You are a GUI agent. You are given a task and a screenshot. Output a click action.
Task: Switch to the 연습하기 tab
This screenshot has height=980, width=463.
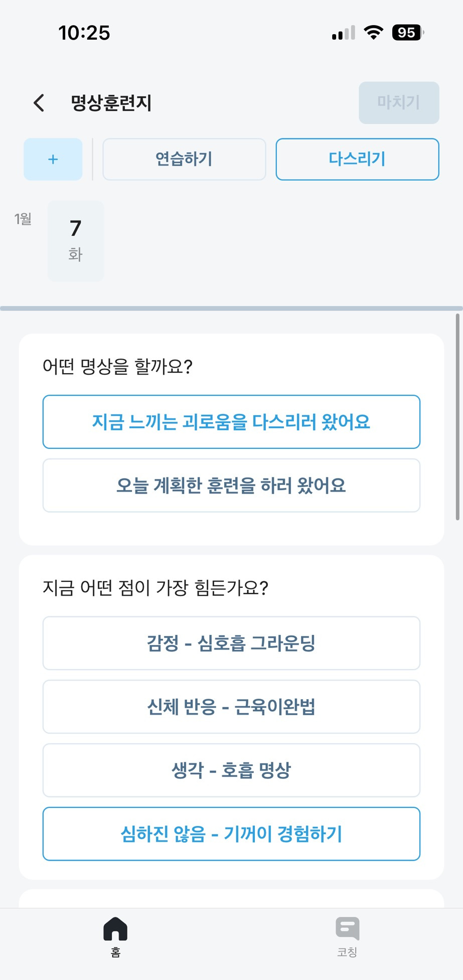(x=184, y=159)
